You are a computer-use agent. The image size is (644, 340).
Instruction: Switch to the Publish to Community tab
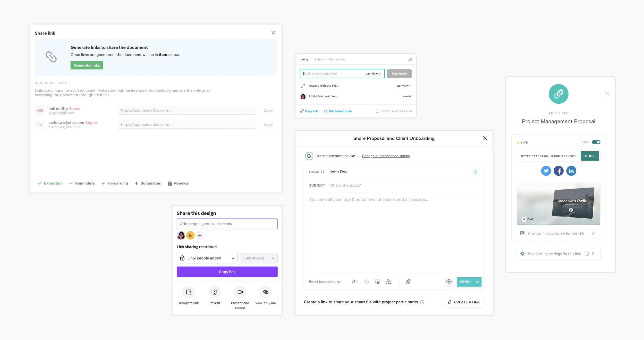pyautogui.click(x=329, y=60)
